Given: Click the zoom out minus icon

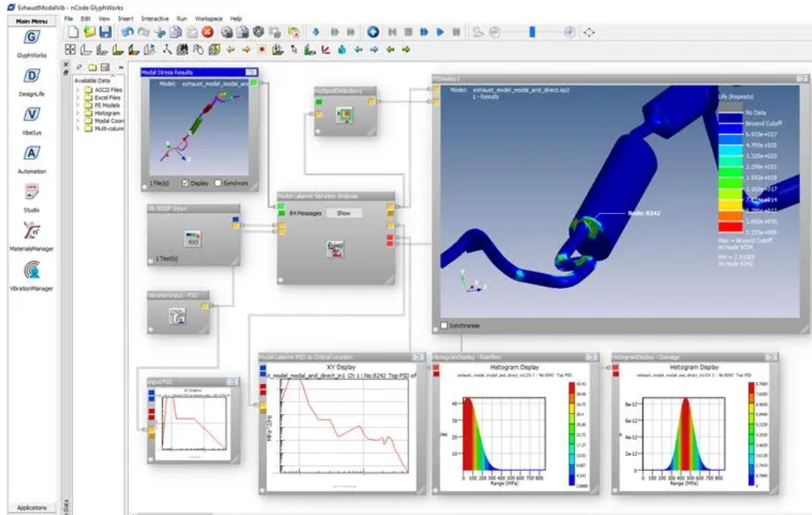Looking at the screenshot, I should click(x=495, y=32).
